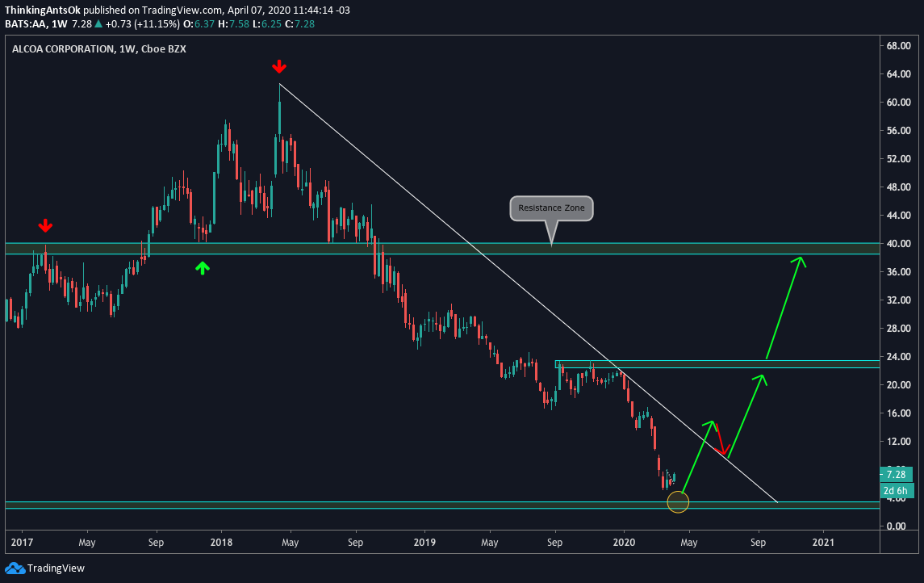Click the 24.00 price axis label
Screen dimensions: 924x583
899,357
